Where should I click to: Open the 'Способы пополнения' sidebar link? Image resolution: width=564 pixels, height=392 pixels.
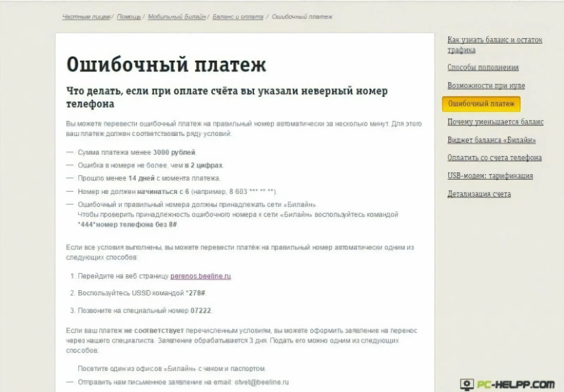tap(483, 67)
